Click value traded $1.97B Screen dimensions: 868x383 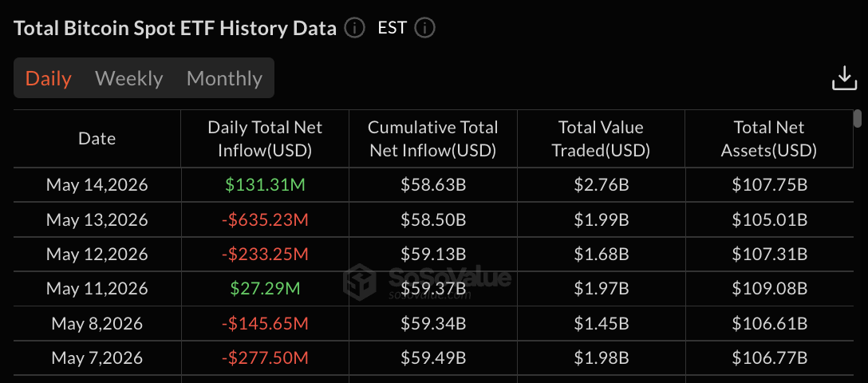click(x=602, y=288)
